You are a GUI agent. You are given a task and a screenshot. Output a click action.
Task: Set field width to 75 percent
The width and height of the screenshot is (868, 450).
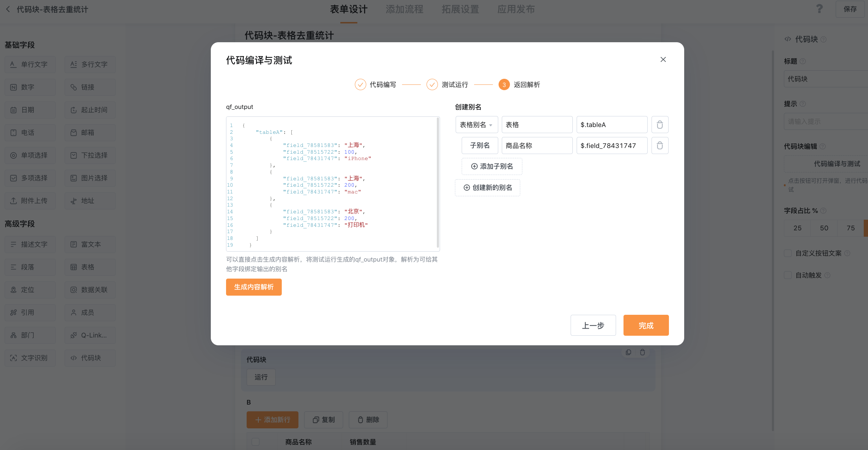tap(851, 228)
